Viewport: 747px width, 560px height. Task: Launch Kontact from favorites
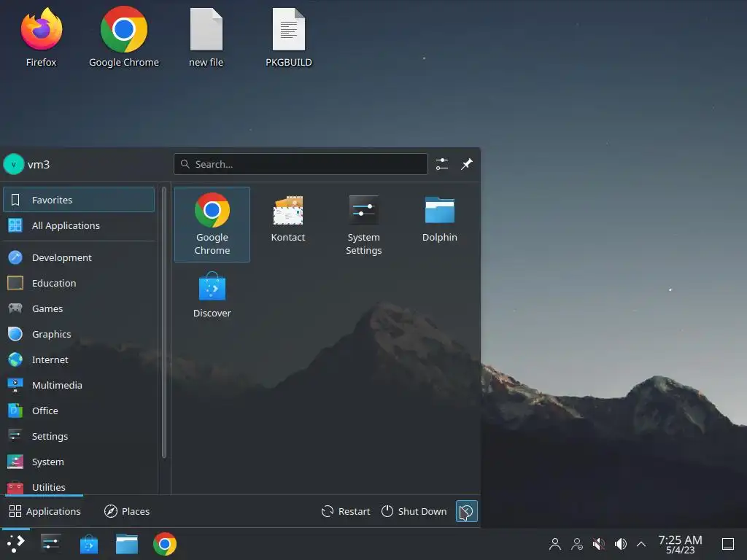click(x=287, y=225)
